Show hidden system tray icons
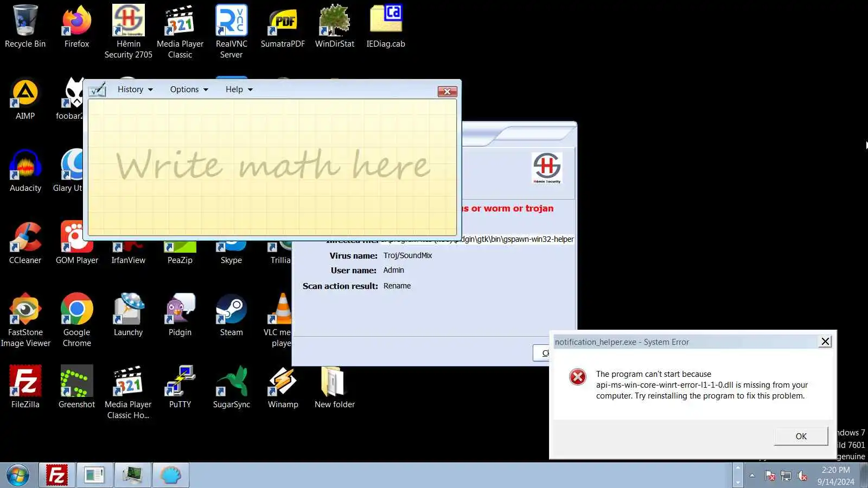Screen dimensions: 868x488 pyautogui.click(x=752, y=476)
